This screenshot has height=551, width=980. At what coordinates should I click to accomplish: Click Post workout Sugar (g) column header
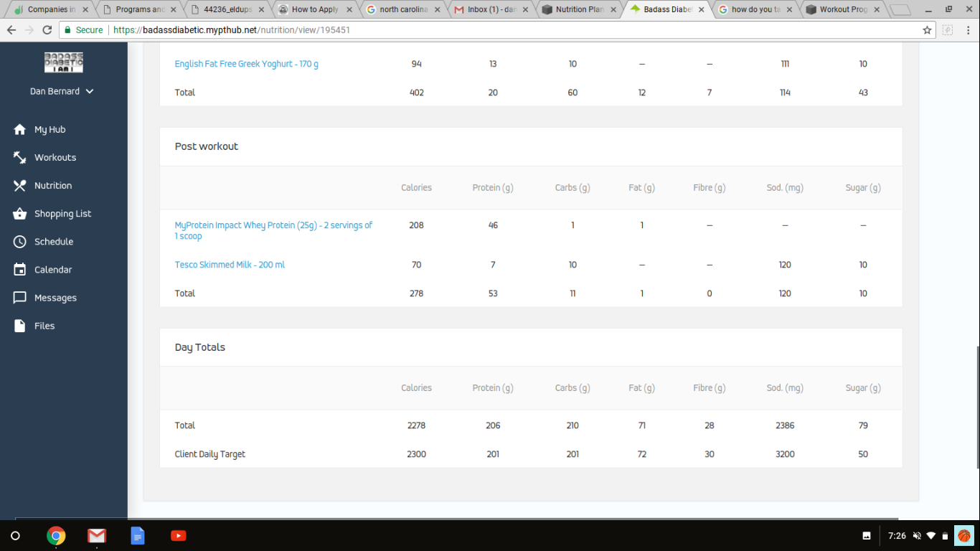[863, 188]
